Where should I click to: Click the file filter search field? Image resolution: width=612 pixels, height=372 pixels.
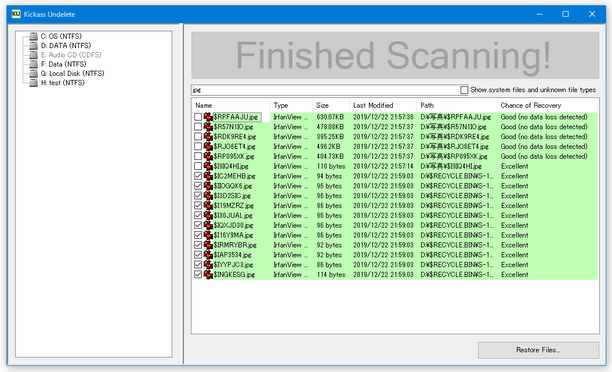point(325,90)
